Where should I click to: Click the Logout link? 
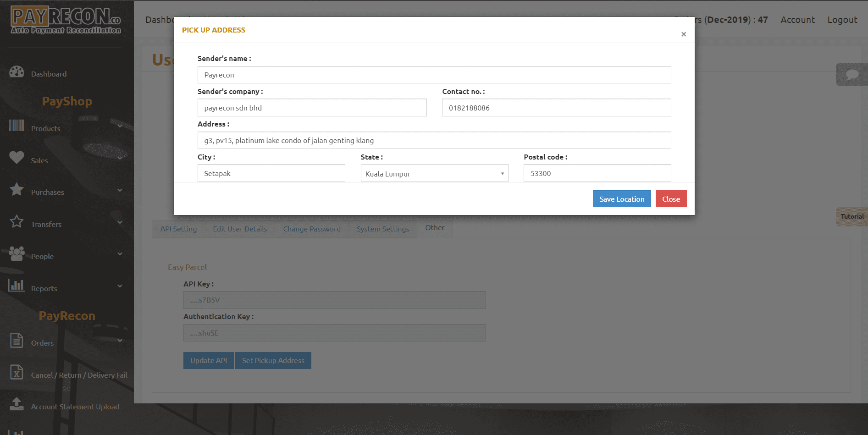[842, 20]
